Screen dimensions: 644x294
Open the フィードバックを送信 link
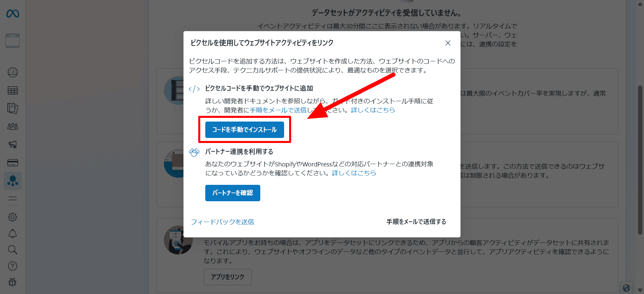(222, 222)
